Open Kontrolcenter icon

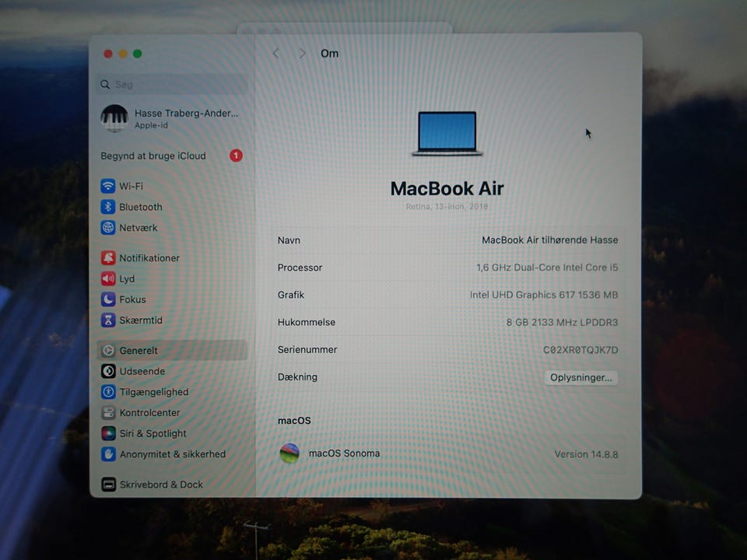(x=108, y=412)
